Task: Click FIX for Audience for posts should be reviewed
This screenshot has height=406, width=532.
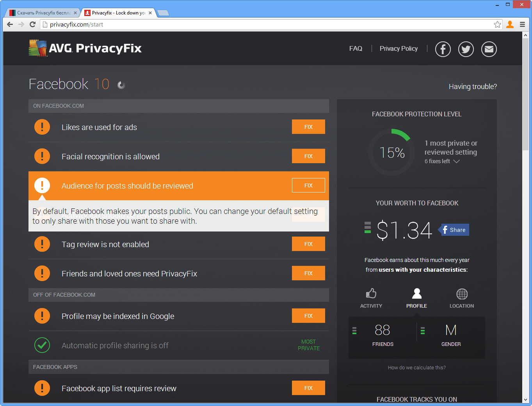Action: (308, 185)
